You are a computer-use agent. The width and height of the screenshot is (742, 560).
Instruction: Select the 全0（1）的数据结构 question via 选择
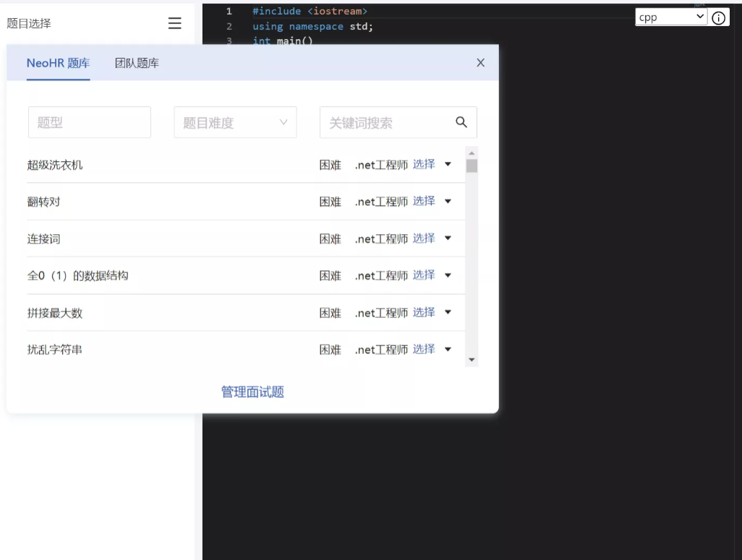424,275
